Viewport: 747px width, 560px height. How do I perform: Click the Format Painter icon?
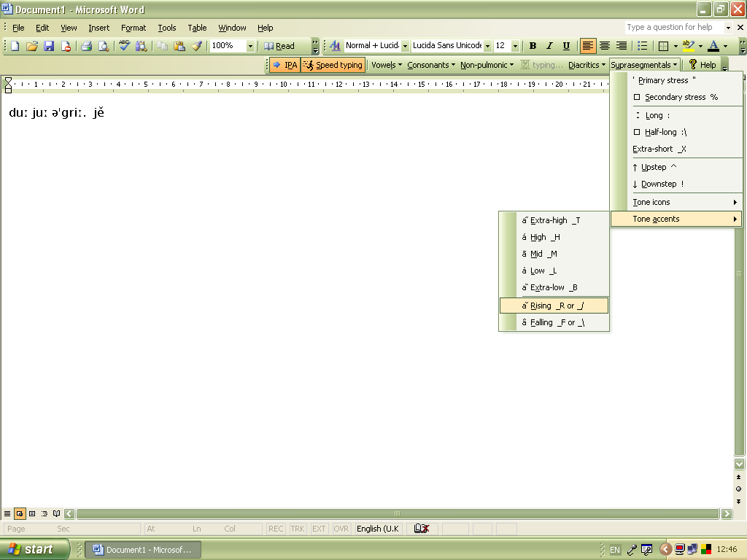tap(196, 45)
